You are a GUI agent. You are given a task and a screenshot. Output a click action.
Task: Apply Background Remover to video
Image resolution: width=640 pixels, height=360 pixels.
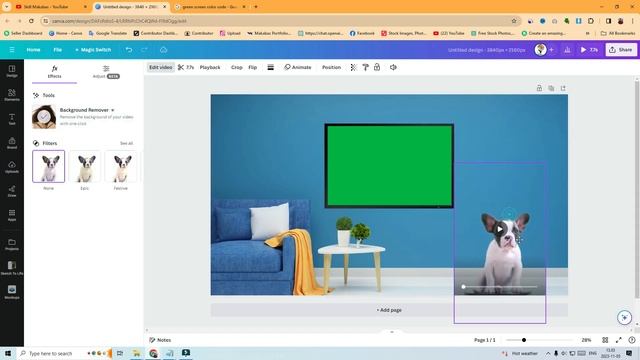[x=44, y=117]
